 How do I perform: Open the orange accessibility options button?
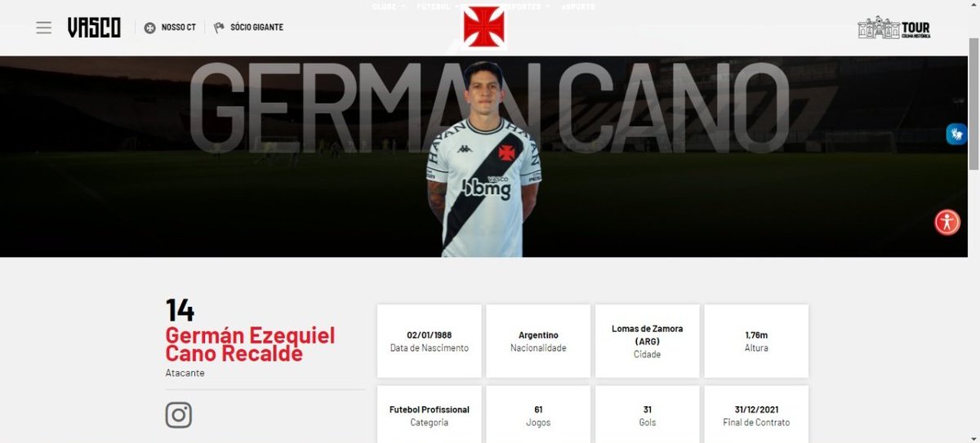[947, 222]
